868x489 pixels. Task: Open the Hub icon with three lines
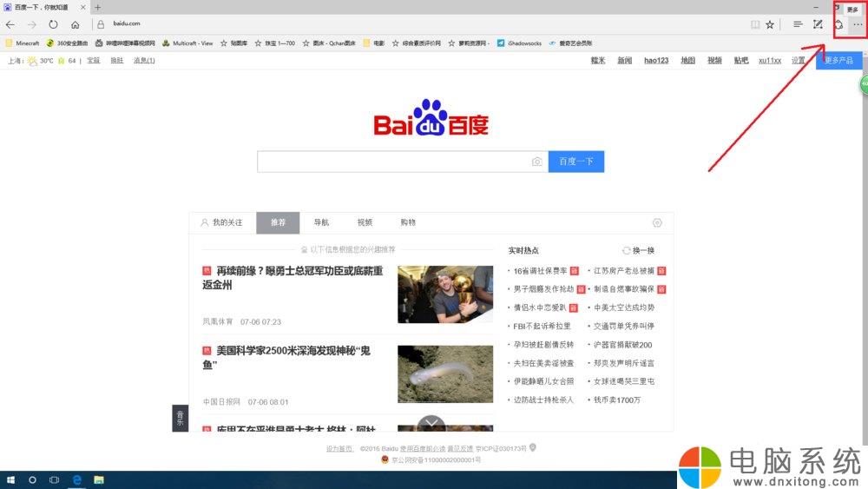(x=798, y=24)
